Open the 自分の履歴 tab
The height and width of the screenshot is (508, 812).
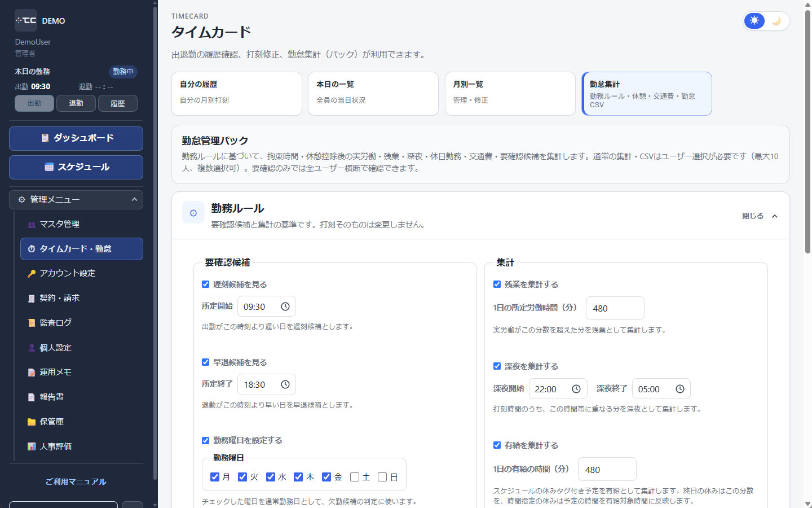(x=237, y=94)
